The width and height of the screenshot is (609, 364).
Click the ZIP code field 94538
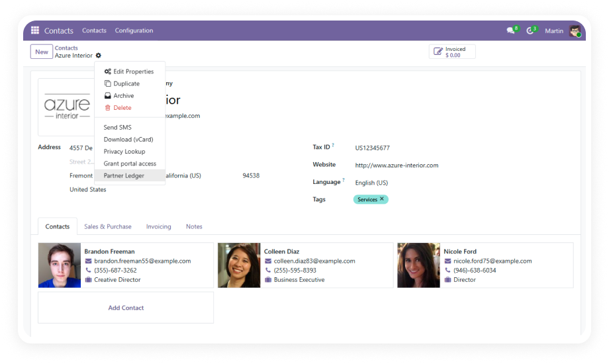[x=251, y=175]
